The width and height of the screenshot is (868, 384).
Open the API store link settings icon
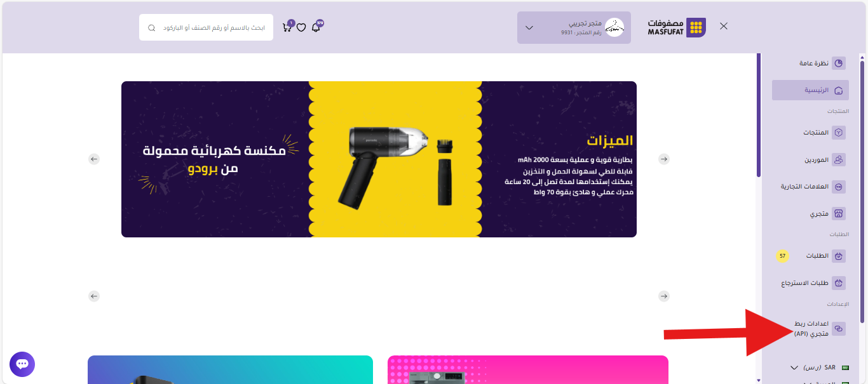839,328
